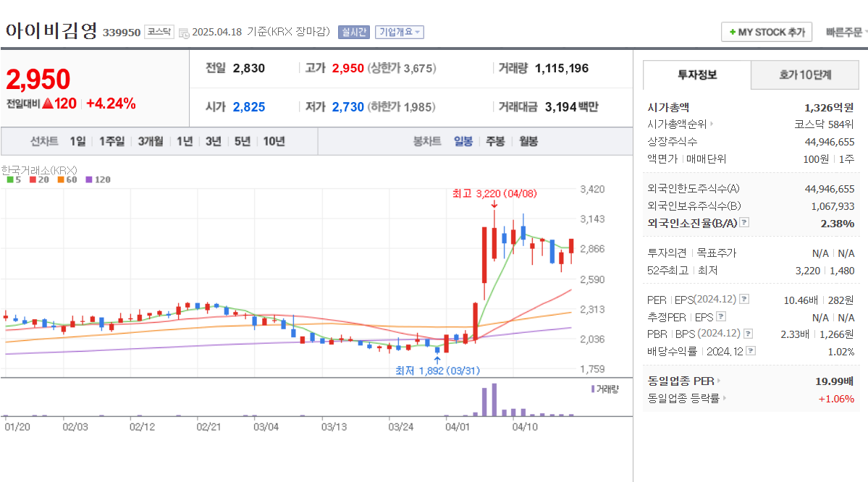Click the 외국인소진율 value 2.38%
The width and height of the screenshot is (868, 482).
(837, 224)
